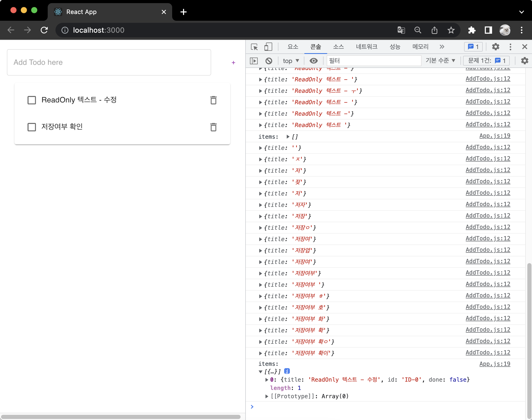The image size is (532, 420).
Task: Click the clear console icon
Action: [x=269, y=61]
